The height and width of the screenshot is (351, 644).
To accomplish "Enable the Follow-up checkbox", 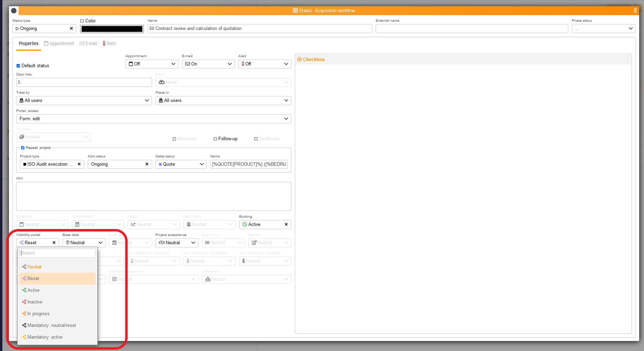I will (215, 139).
